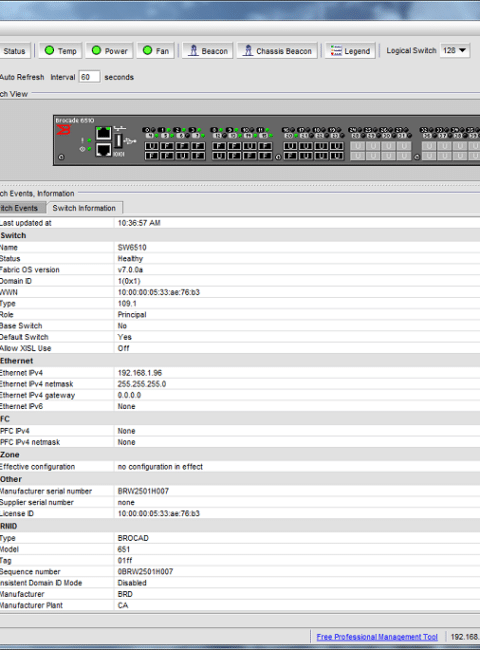The width and height of the screenshot is (480, 650).
Task: Select Sequence number 0BRW2501H007
Action: coord(145,572)
